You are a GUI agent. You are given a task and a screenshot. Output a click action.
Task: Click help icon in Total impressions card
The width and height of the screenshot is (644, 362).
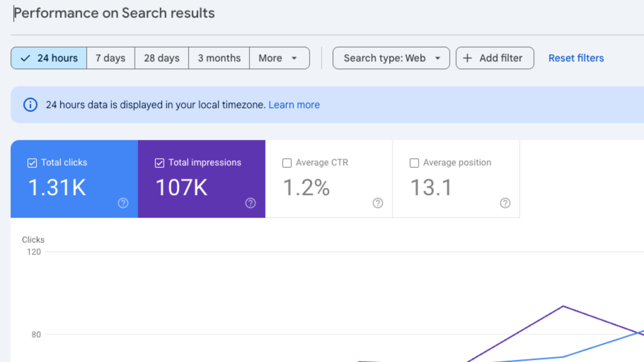[x=251, y=203]
